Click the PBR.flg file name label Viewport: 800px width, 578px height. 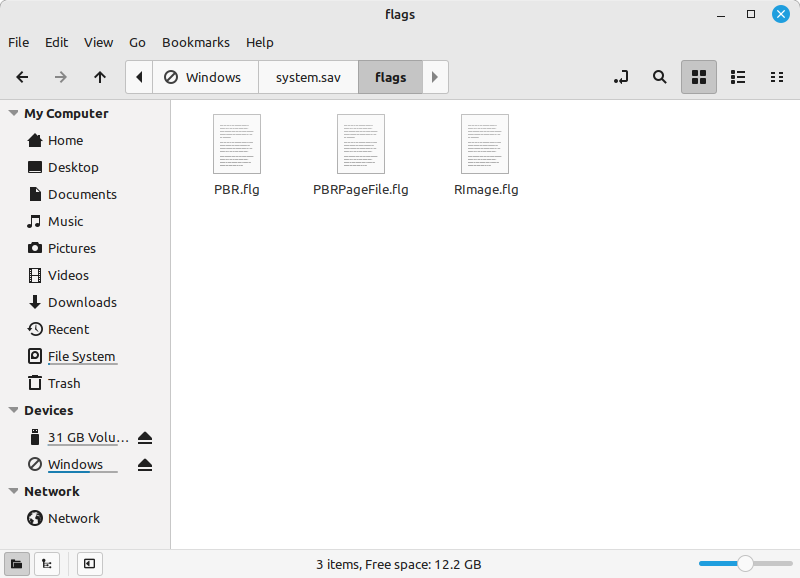[237, 190]
